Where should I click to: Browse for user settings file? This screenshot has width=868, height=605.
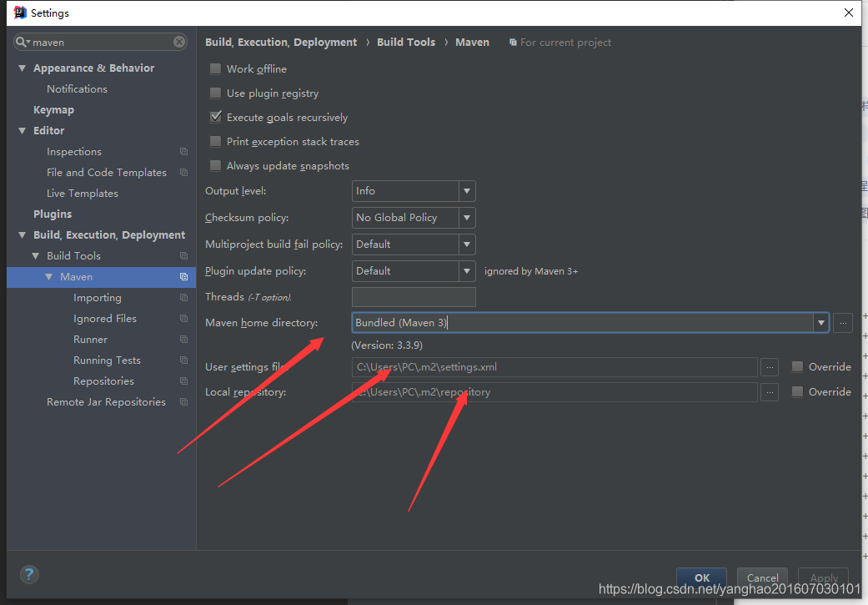(770, 367)
